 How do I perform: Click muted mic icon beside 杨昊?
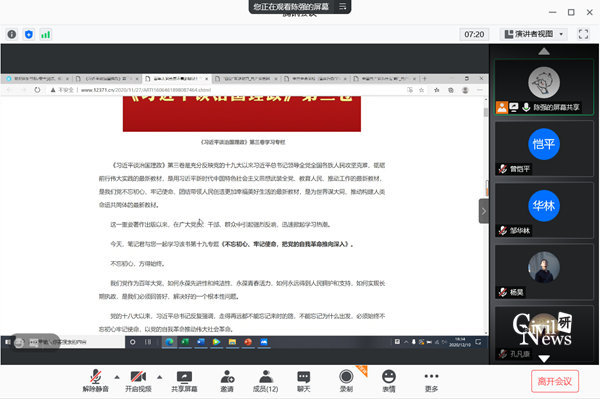[x=502, y=292]
